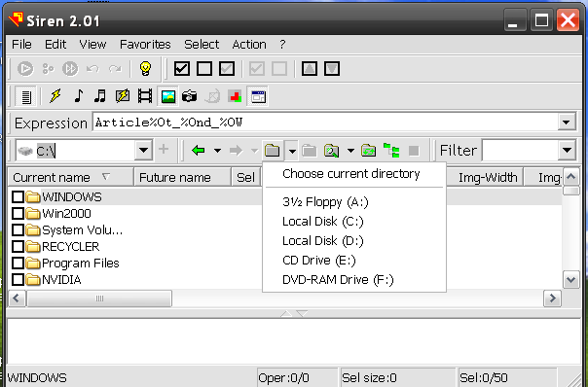Image resolution: width=588 pixels, height=387 pixels.
Task: Select the single music note icon
Action: click(x=78, y=96)
